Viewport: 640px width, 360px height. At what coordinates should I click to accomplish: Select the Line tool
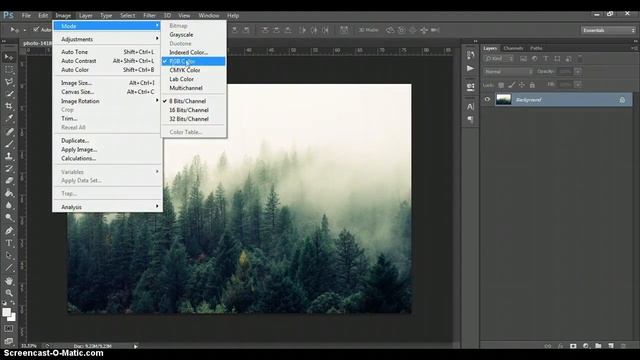[x=9, y=268]
